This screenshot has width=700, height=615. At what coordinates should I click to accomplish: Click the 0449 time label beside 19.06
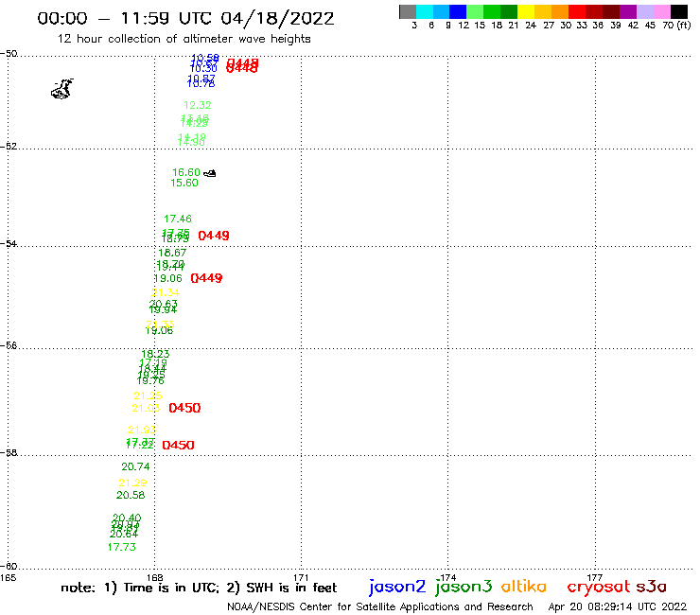(x=206, y=278)
